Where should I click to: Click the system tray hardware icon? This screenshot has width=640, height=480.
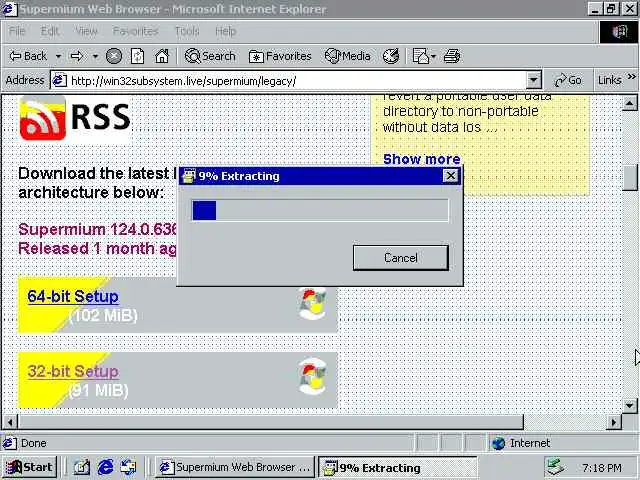tap(556, 467)
